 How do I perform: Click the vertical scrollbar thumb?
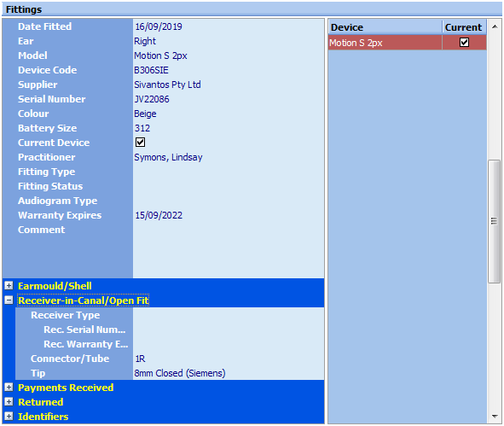pyautogui.click(x=495, y=221)
